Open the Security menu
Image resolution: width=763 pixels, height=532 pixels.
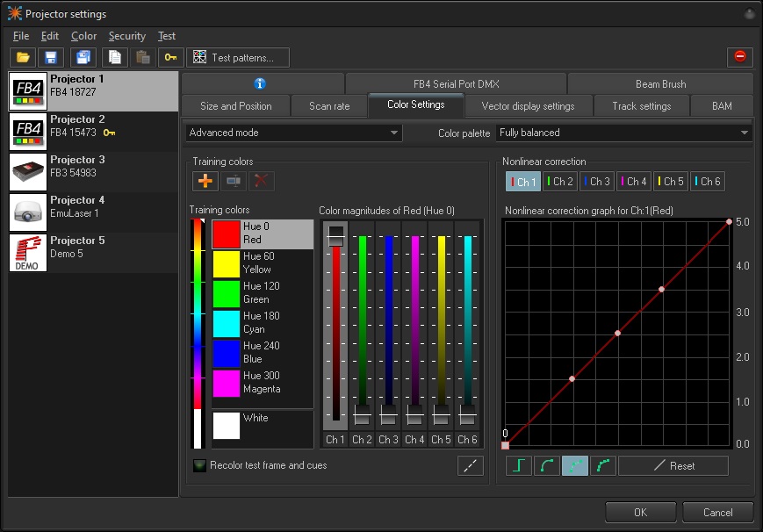(x=126, y=36)
